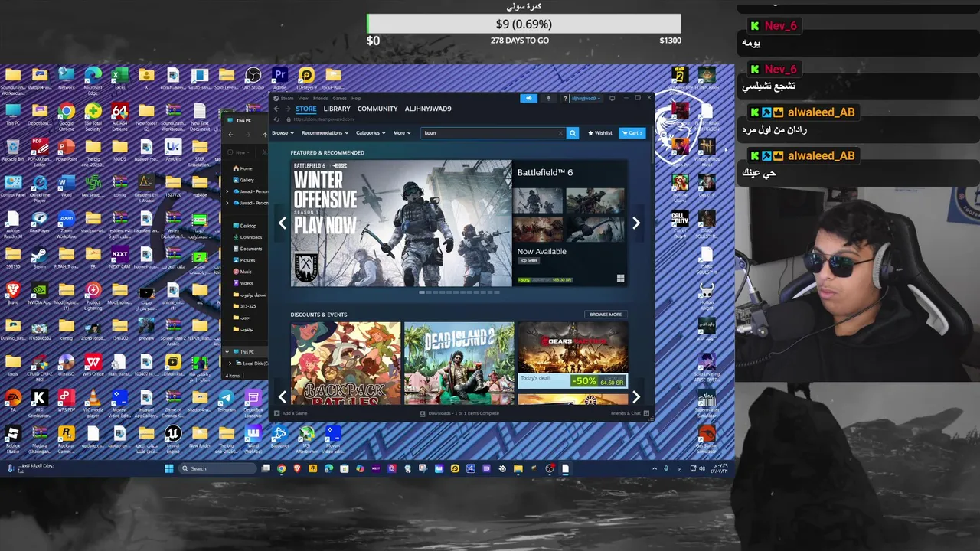This screenshot has width=980, height=551.
Task: Select Word desktop shortcut
Action: tap(67, 186)
